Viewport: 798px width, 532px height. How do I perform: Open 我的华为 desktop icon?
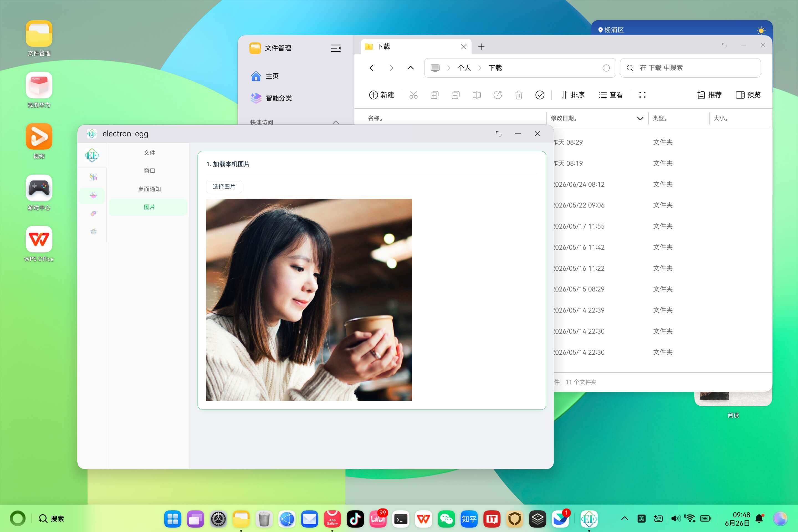coord(39,90)
